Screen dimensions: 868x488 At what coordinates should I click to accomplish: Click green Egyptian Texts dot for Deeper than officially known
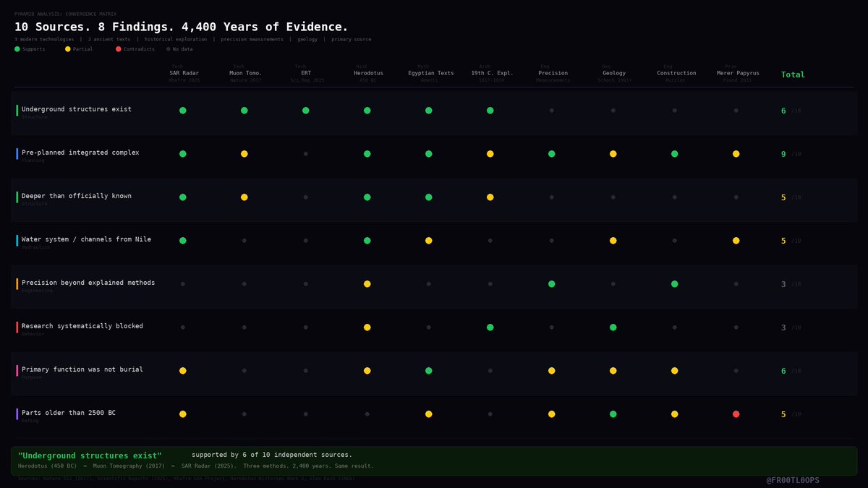click(x=429, y=197)
